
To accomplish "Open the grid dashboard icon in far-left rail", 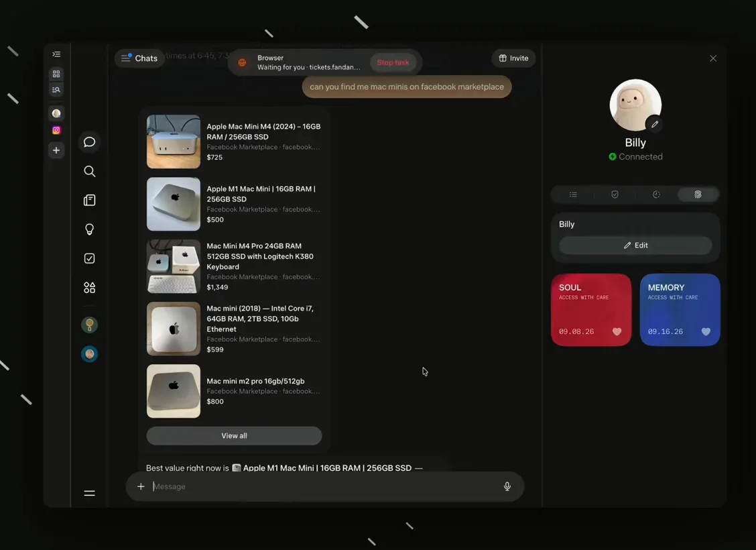I will coord(56,74).
